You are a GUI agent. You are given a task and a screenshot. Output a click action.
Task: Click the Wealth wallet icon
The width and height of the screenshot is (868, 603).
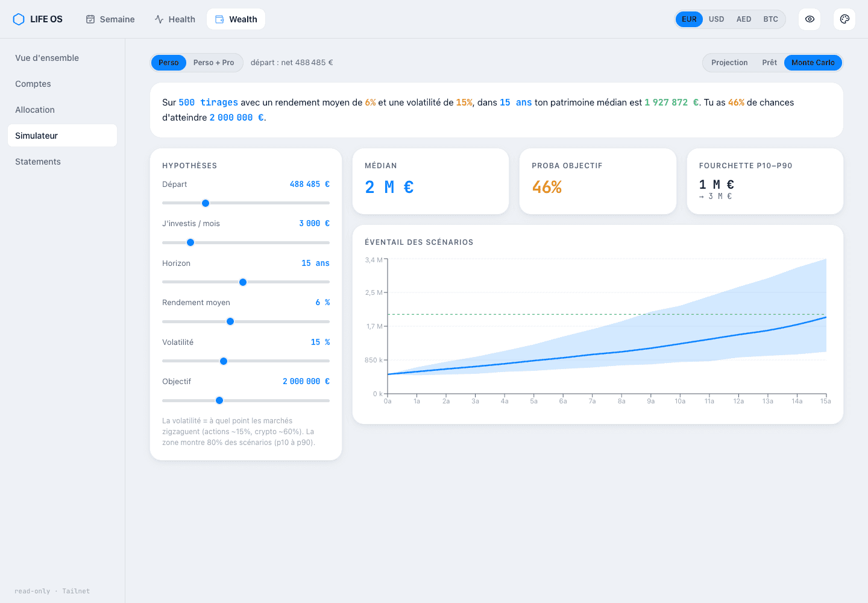point(219,19)
